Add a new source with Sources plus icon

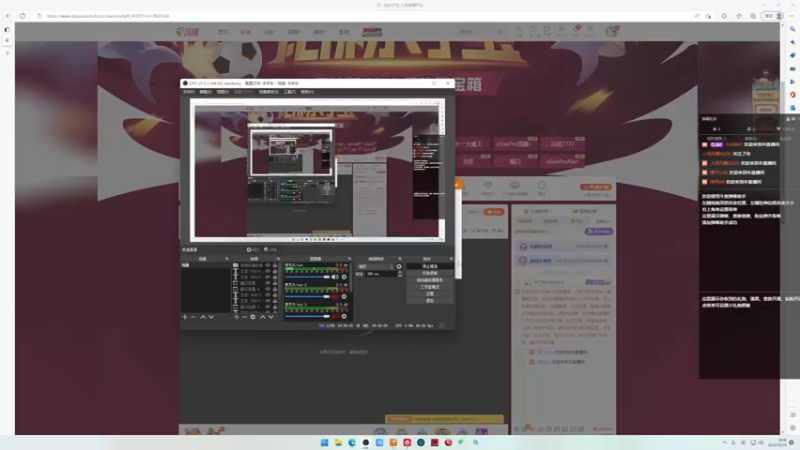coord(236,317)
